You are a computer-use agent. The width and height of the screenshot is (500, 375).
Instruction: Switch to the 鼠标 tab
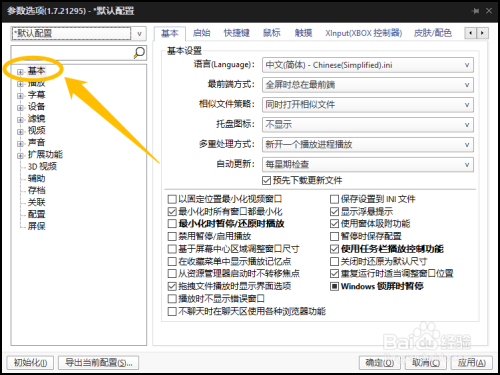tap(272, 33)
